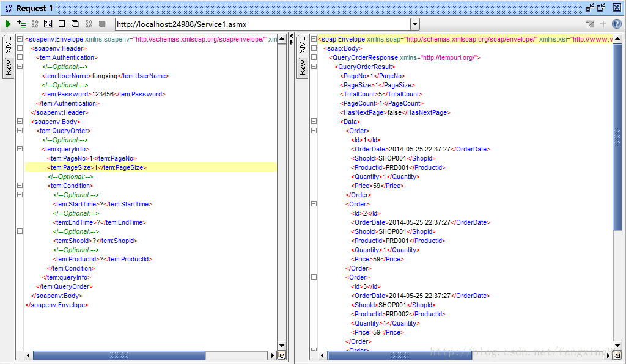The height and width of the screenshot is (364, 626).
Task: Select the response XML vertical tab
Action: pos(303,46)
